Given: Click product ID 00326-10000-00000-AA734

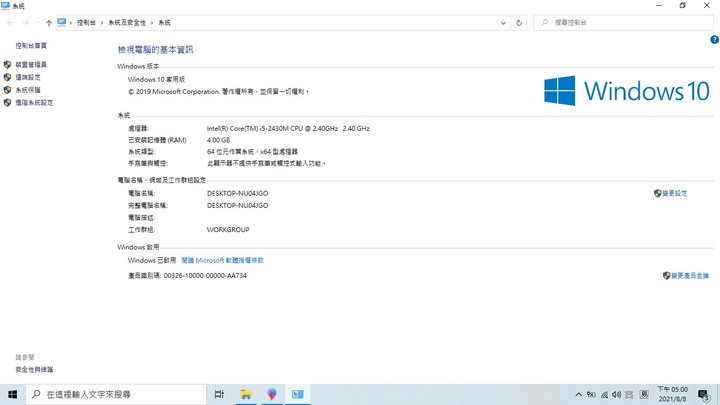Looking at the screenshot, I should 205,276.
